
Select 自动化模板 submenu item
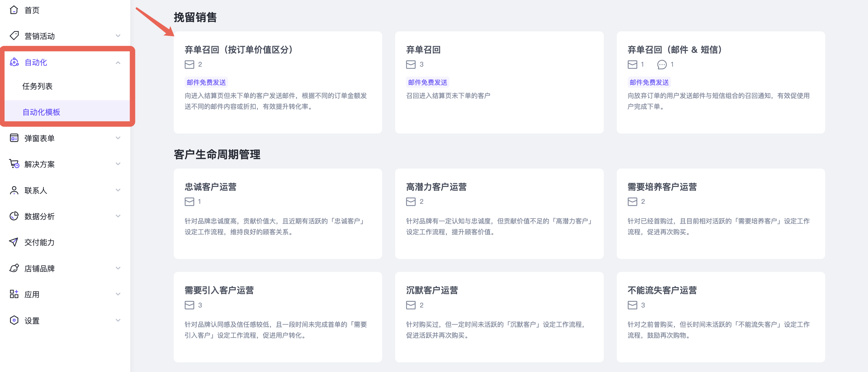pos(41,112)
